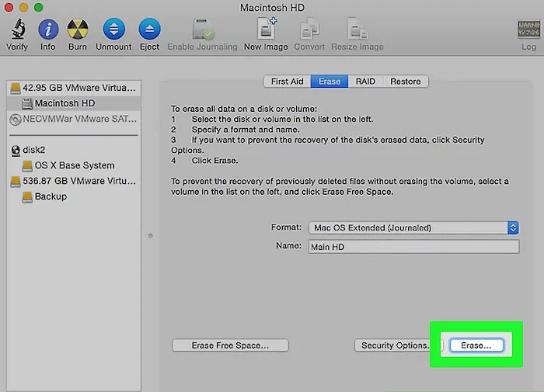Switch to the RAID tab
This screenshot has width=544, height=392.
click(x=365, y=82)
